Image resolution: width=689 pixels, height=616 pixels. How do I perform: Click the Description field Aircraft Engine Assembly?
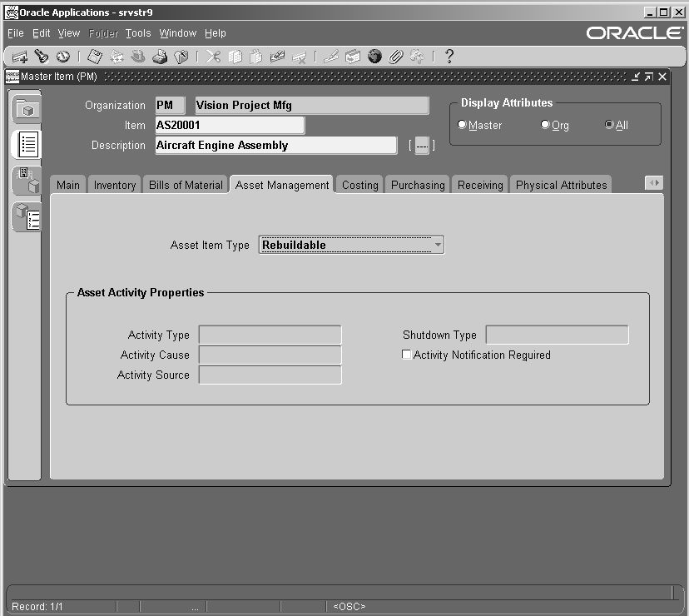276,145
